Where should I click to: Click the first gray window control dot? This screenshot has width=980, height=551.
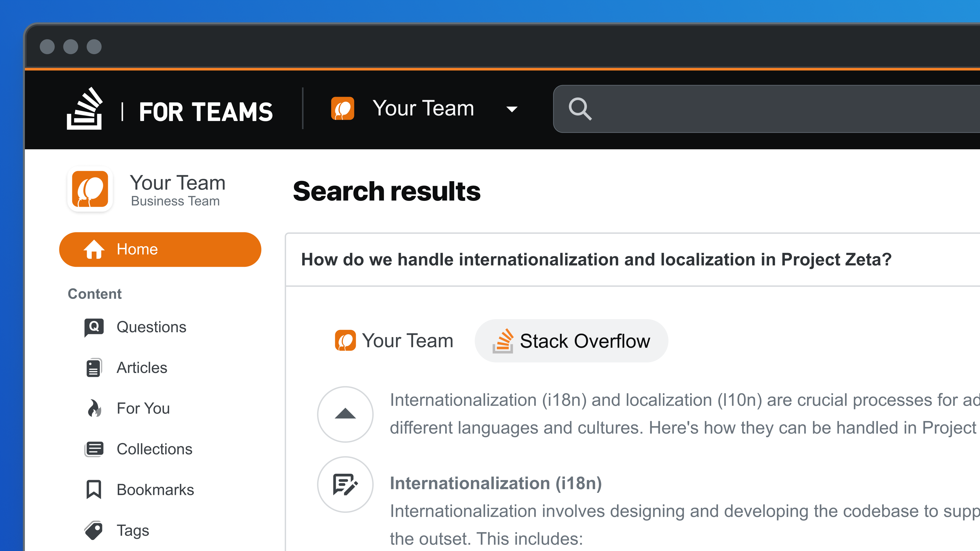coord(47,46)
